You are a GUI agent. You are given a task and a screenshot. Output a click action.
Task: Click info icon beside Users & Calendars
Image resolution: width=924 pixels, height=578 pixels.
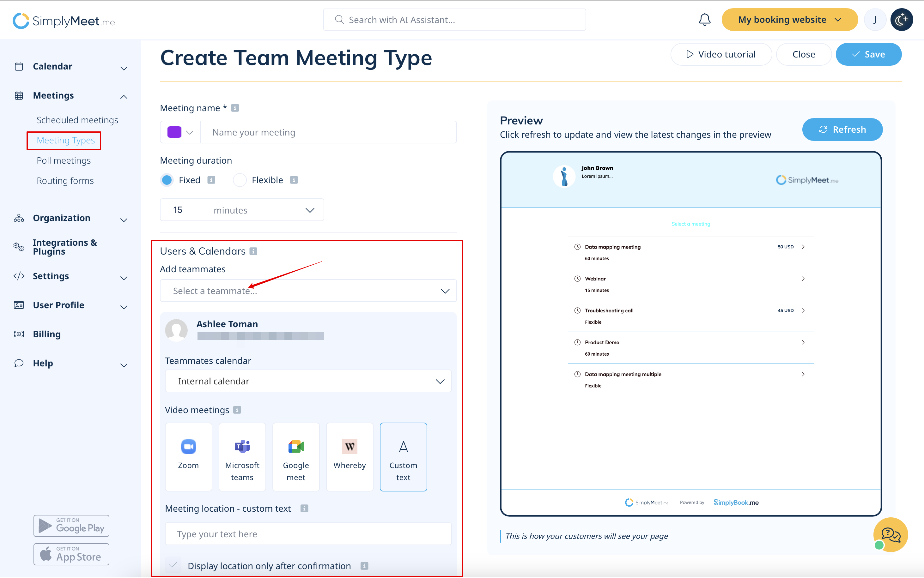(x=253, y=251)
